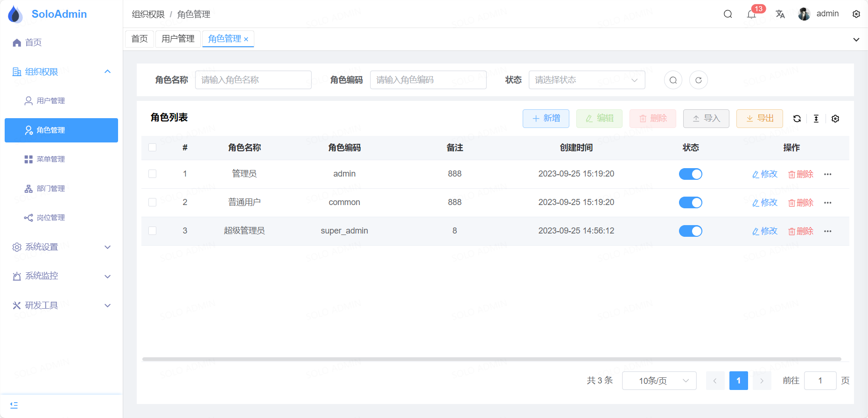Click the notification bell icon
This screenshot has height=418, width=868.
(x=751, y=14)
